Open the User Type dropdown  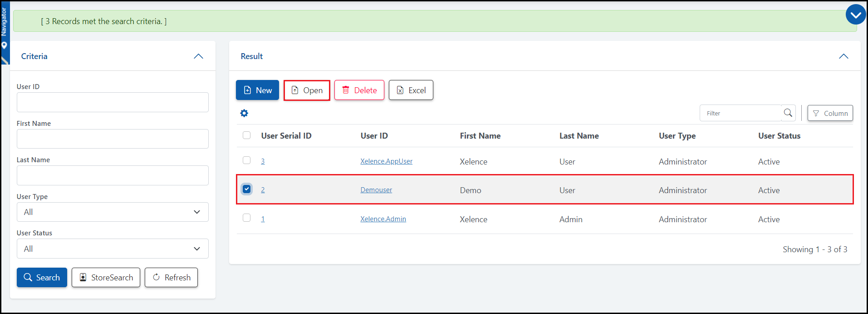(113, 212)
